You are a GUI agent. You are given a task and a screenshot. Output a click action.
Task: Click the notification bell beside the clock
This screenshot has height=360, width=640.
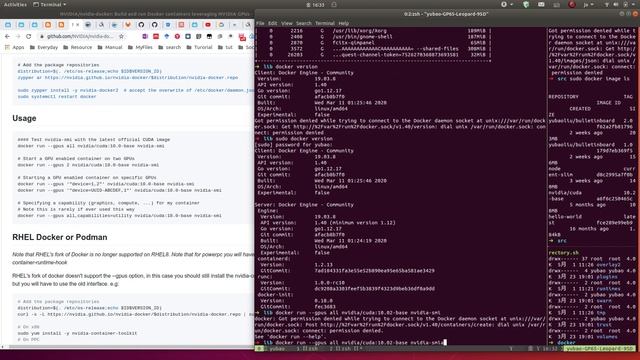click(x=334, y=5)
